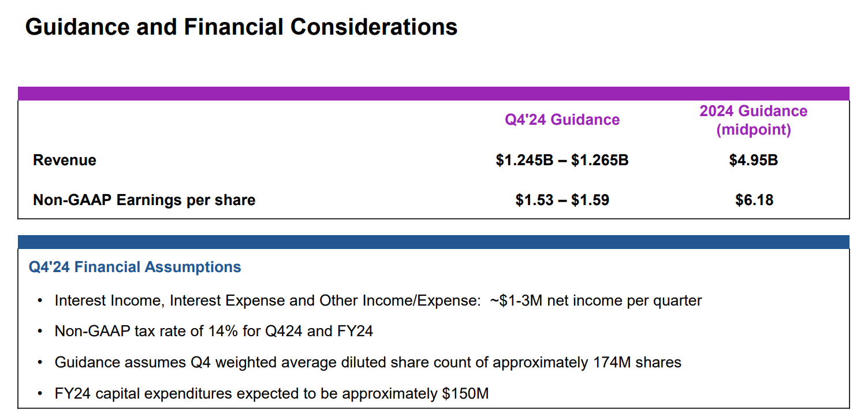Click the ~$1-3M net income per quarter text

(597, 300)
